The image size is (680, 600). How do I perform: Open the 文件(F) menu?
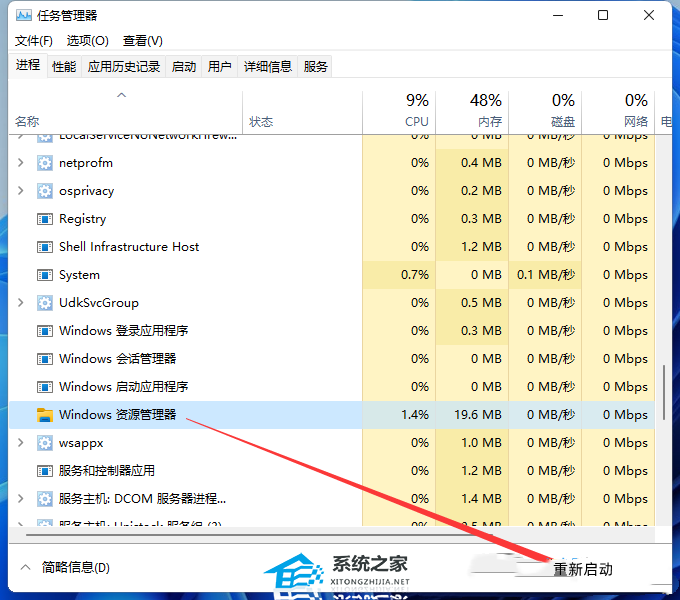click(x=34, y=41)
